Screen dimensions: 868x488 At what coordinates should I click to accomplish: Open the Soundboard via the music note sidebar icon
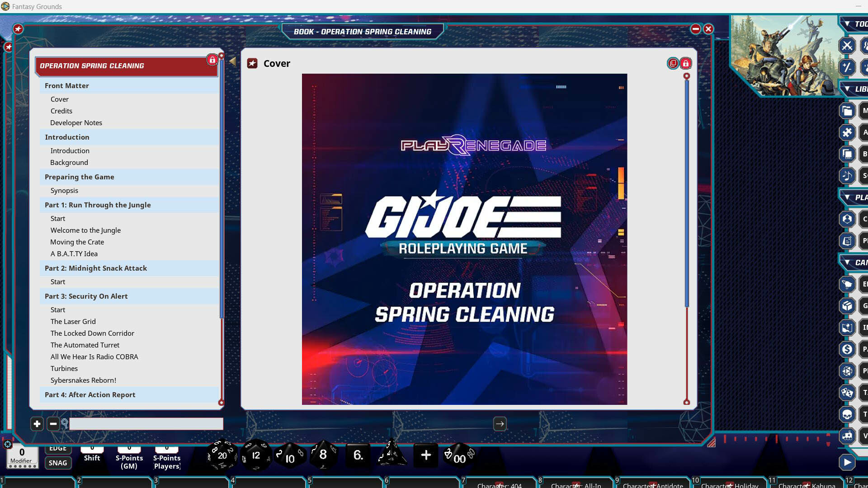click(847, 176)
